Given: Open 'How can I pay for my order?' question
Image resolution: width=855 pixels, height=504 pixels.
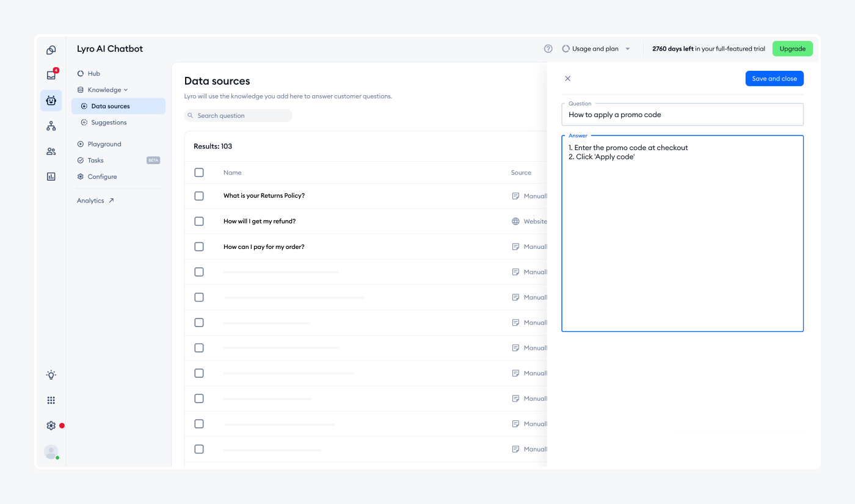Looking at the screenshot, I should (x=264, y=247).
